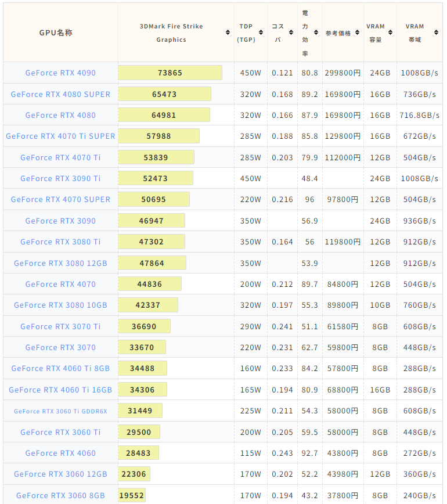The image size is (447, 504).
Task: Select the 52473 score bar
Action: tap(156, 178)
